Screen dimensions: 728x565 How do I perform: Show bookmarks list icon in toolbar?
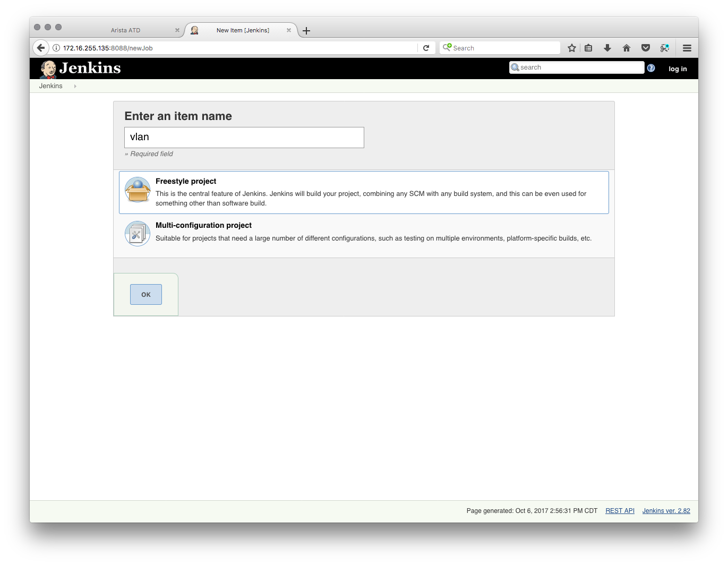pos(588,48)
